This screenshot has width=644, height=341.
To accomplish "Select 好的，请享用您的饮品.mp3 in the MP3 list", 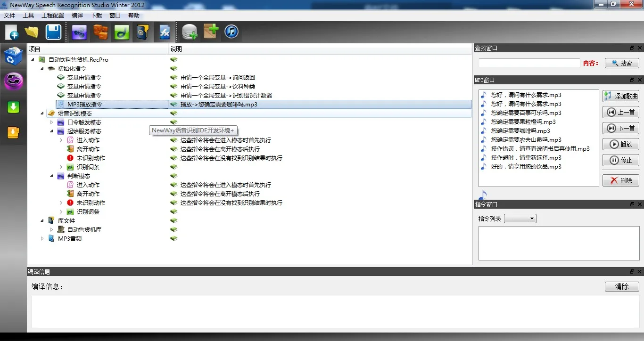I will [x=526, y=167].
